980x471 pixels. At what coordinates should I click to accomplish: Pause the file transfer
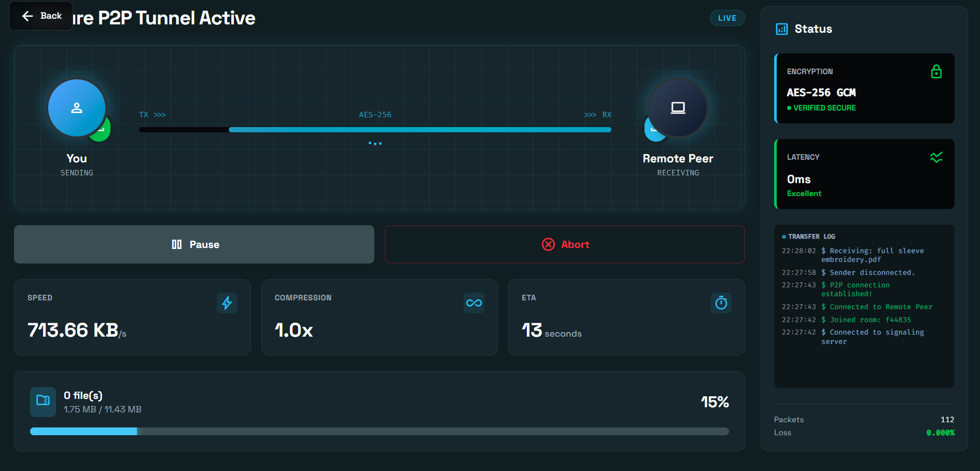[194, 244]
